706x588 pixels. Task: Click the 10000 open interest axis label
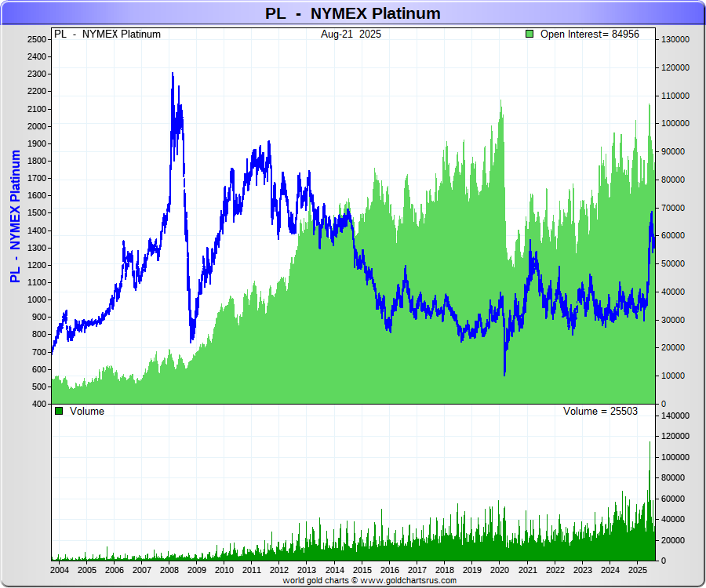(673, 376)
